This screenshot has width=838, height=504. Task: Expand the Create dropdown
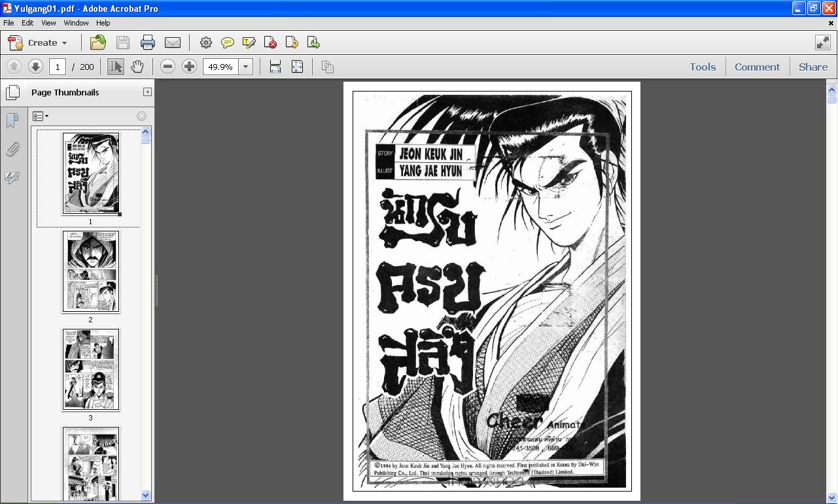pos(38,42)
